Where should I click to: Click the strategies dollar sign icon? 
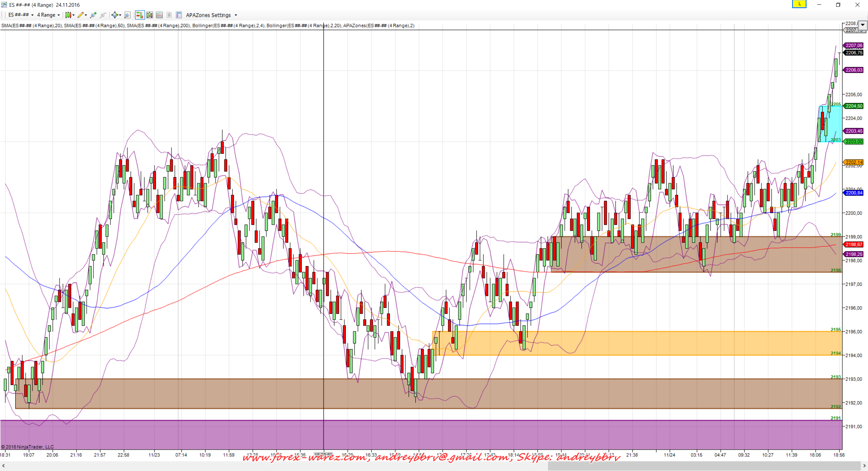[169, 15]
